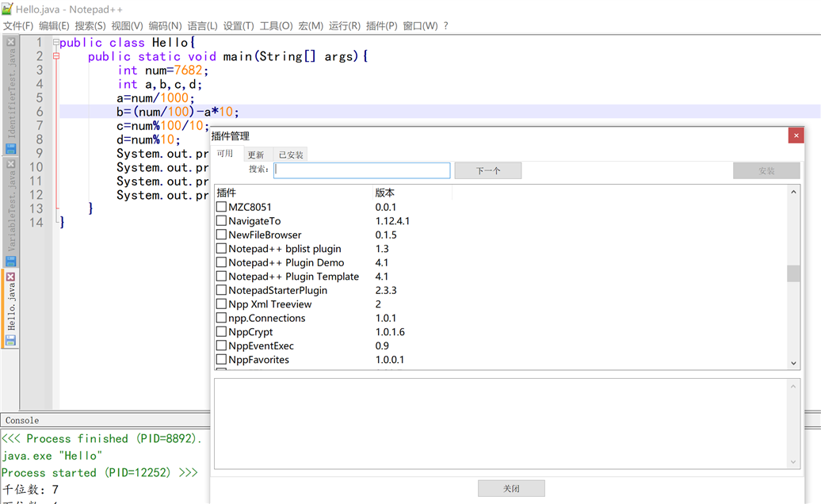821x504 pixels.
Task: Open the 编码(N) menu
Action: pos(165,25)
